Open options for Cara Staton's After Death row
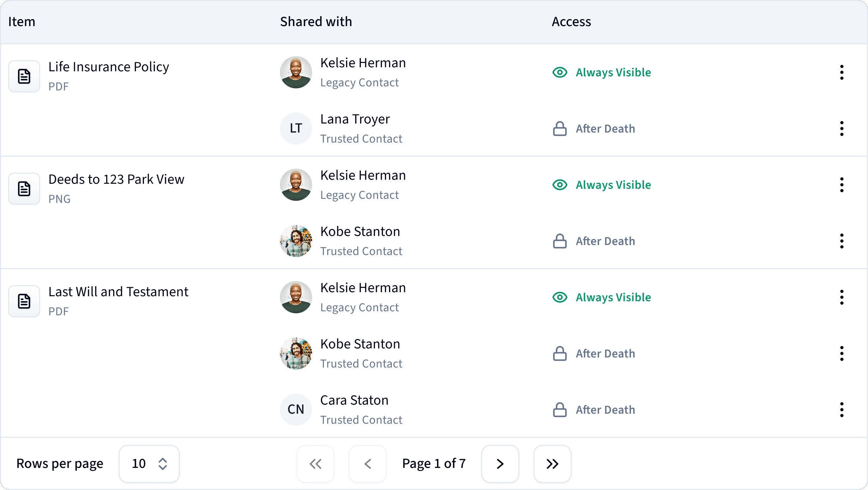This screenshot has height=490, width=868. point(842,410)
